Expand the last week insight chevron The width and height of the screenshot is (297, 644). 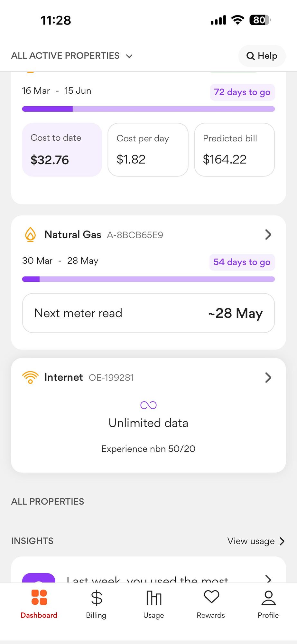268,579
